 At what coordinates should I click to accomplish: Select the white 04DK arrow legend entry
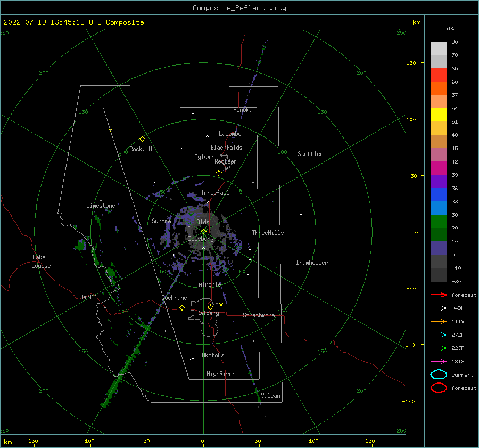tap(439, 308)
